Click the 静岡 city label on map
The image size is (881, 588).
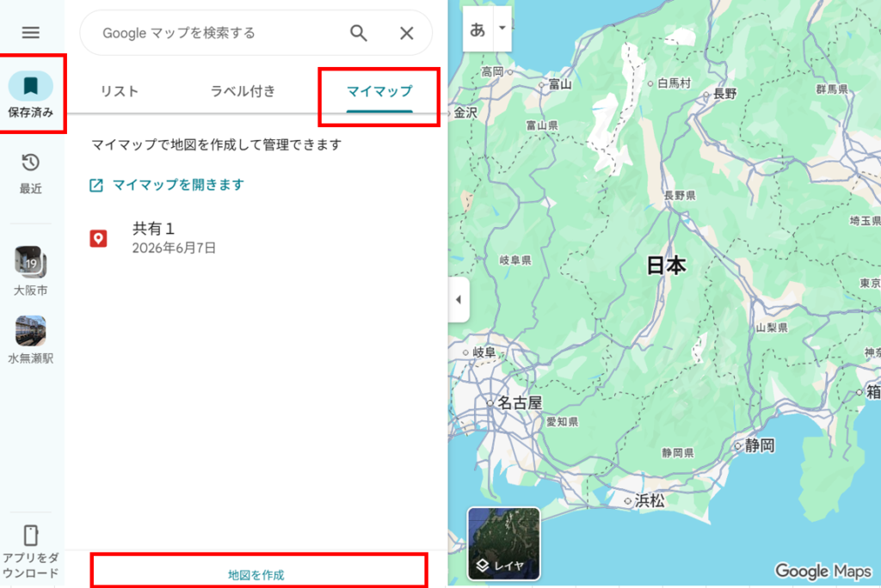pos(760,445)
